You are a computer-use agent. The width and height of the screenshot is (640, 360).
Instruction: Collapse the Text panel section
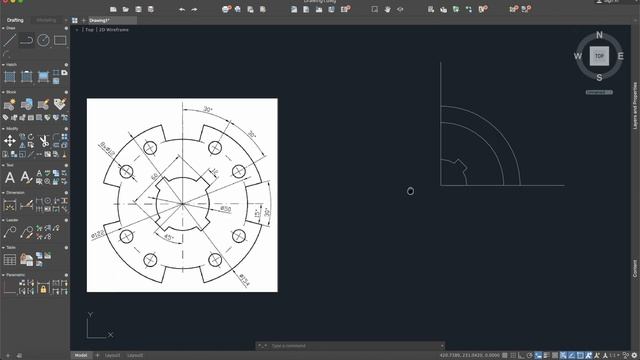tap(3, 165)
